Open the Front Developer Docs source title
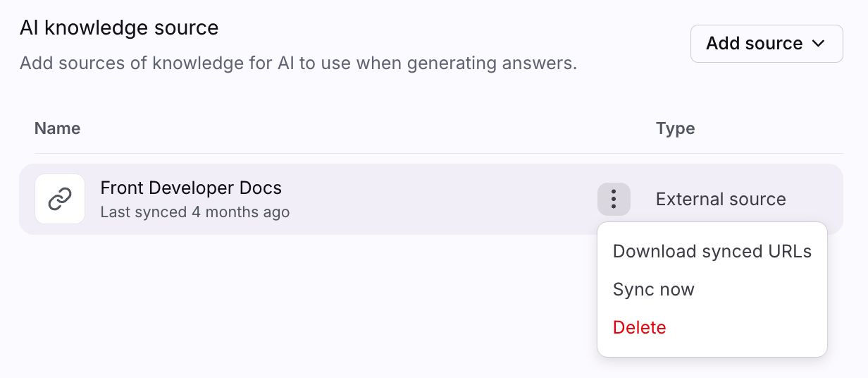 point(191,188)
